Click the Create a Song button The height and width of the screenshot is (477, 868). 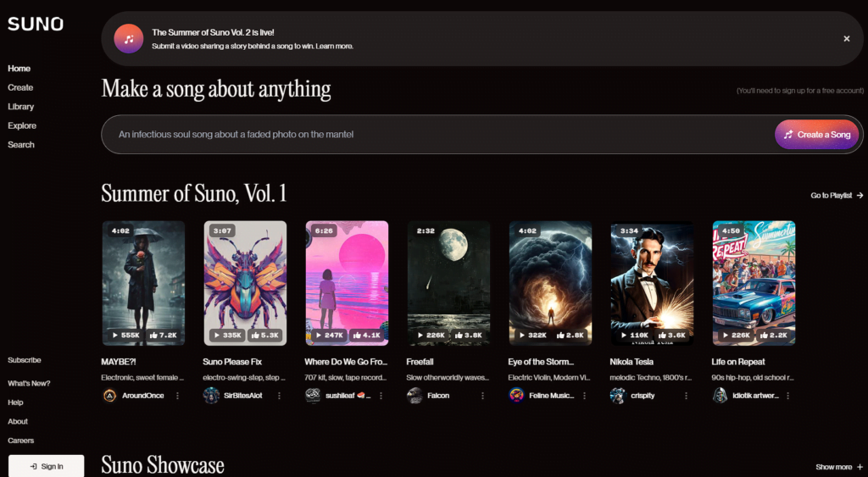coord(817,135)
